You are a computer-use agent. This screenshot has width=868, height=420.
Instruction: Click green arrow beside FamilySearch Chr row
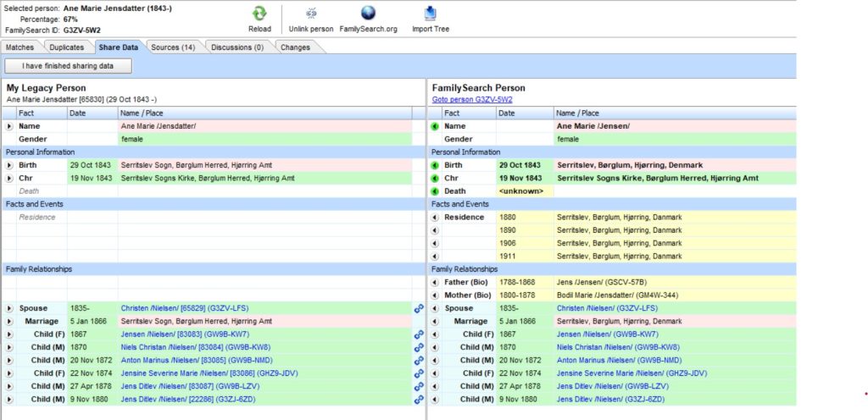(435, 179)
